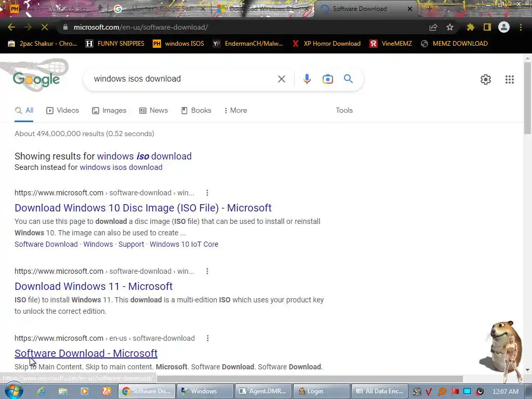
Task: Switch to Books results
Action: (196, 110)
